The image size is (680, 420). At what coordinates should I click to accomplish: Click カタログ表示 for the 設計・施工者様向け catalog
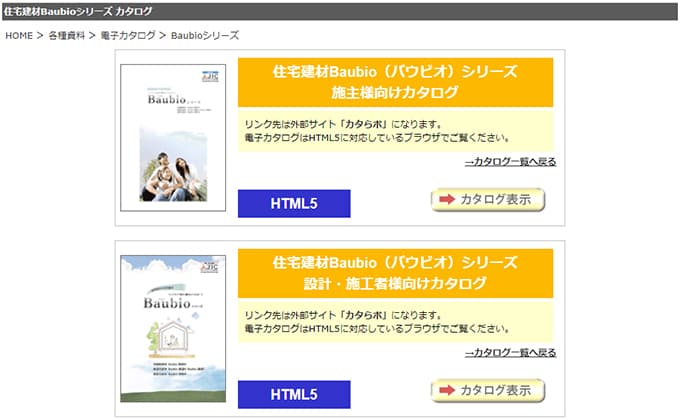488,390
